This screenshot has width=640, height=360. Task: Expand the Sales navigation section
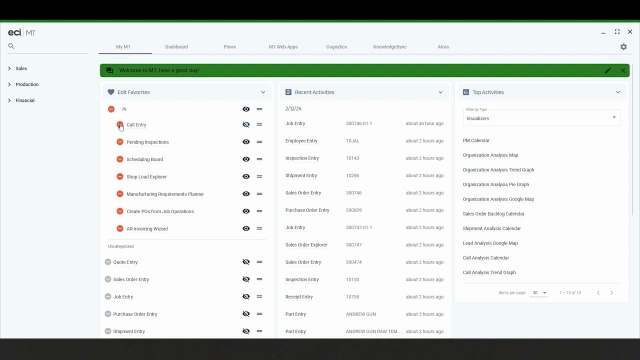pos(9,68)
